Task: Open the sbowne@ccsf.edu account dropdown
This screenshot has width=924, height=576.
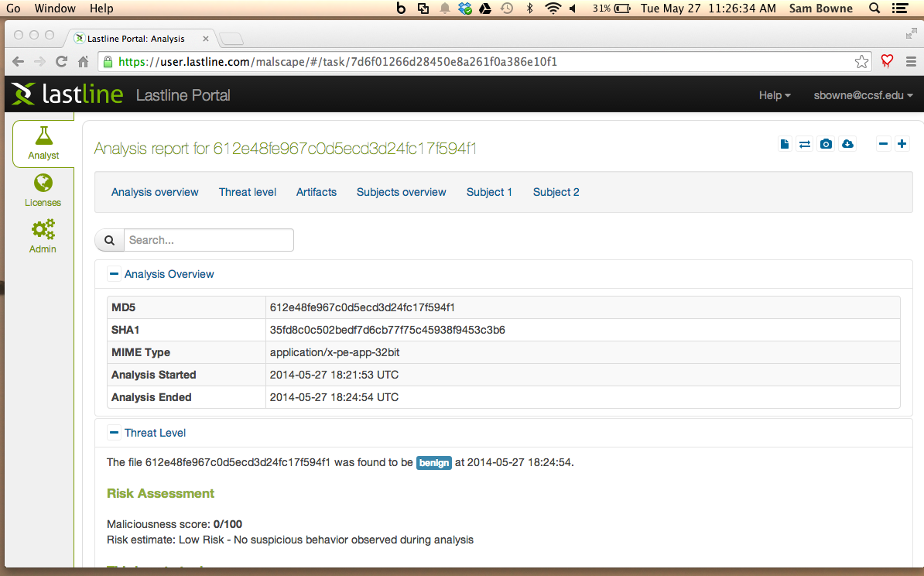Action: pyautogui.click(x=863, y=95)
